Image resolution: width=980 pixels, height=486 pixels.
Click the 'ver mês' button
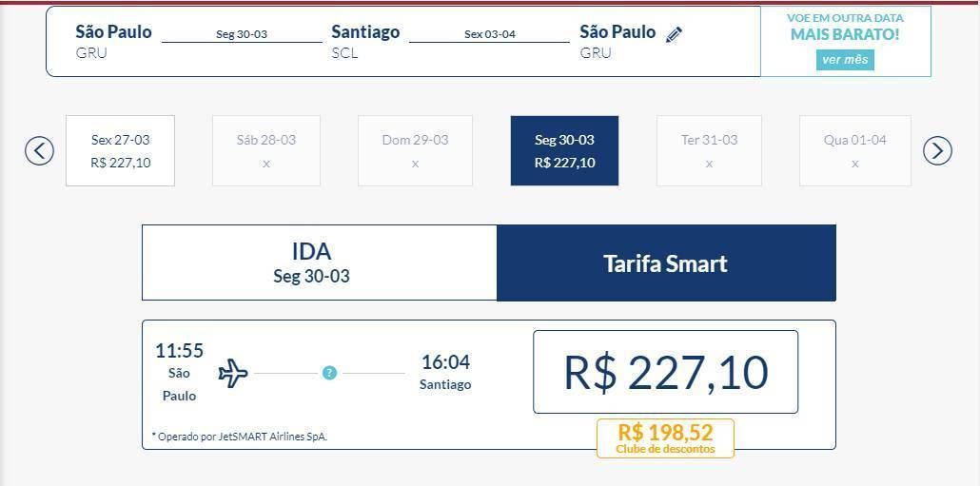click(845, 60)
